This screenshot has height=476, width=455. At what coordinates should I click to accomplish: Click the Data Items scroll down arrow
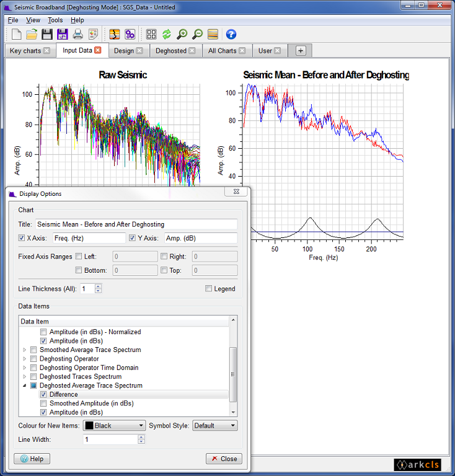(233, 412)
